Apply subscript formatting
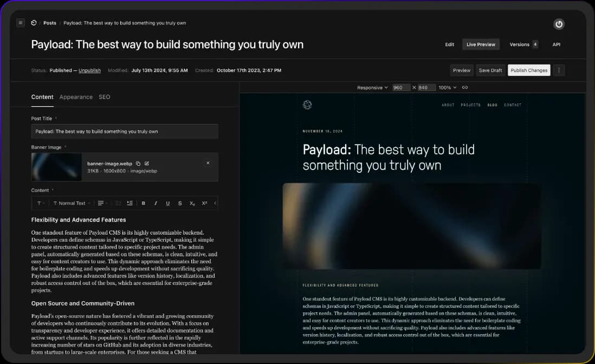595x364 pixels. click(x=192, y=203)
